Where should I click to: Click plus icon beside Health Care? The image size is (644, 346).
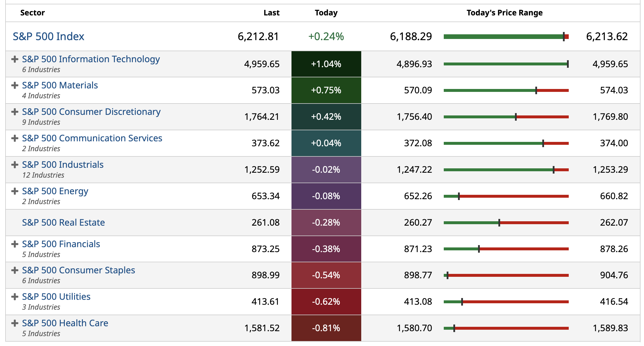pyautogui.click(x=15, y=323)
